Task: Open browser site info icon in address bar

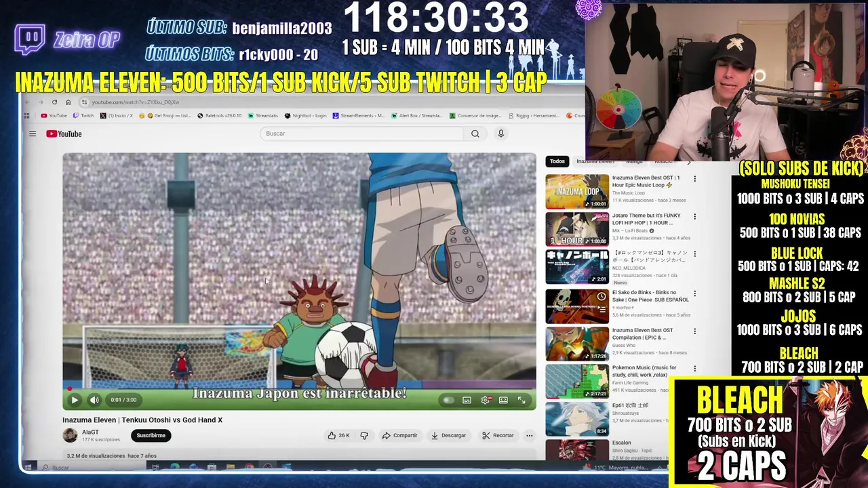Action: (x=84, y=102)
